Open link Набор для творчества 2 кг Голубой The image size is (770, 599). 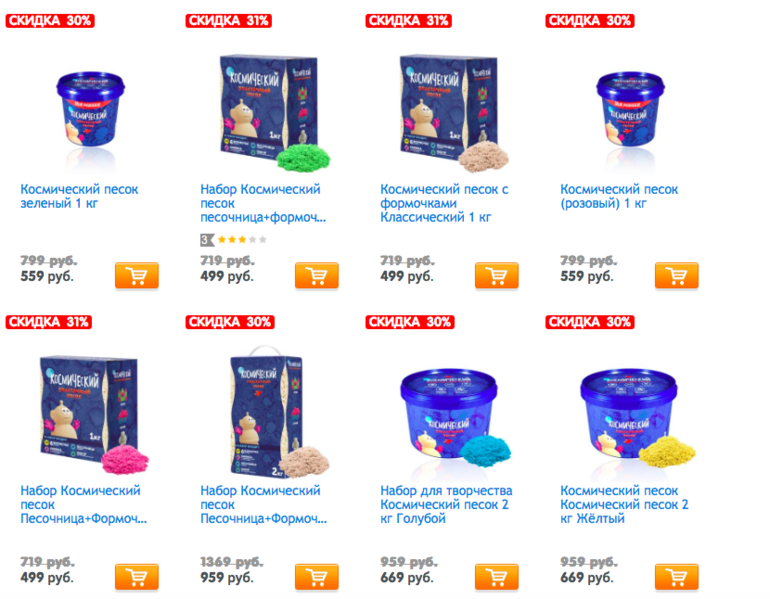click(446, 504)
